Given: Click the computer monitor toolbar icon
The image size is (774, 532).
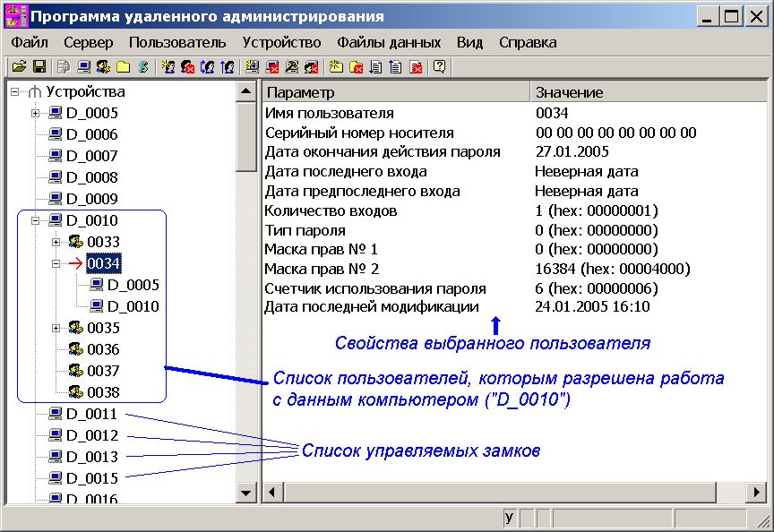Looking at the screenshot, I should point(83,66).
